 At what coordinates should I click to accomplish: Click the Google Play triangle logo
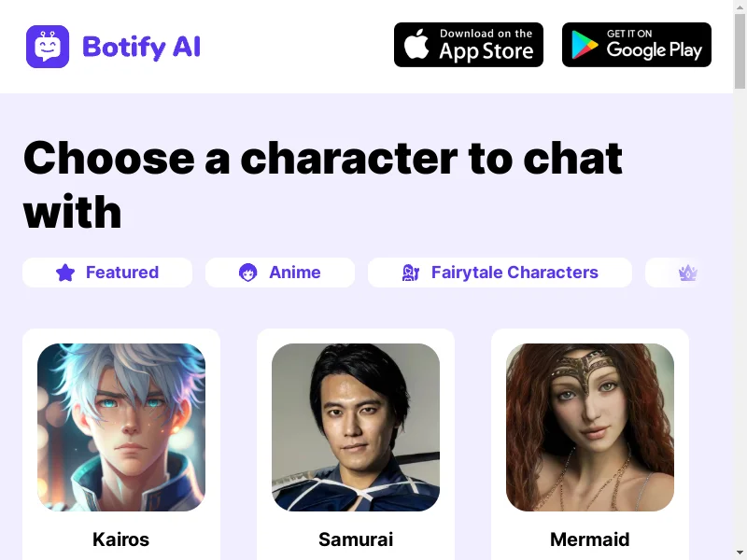click(x=585, y=45)
